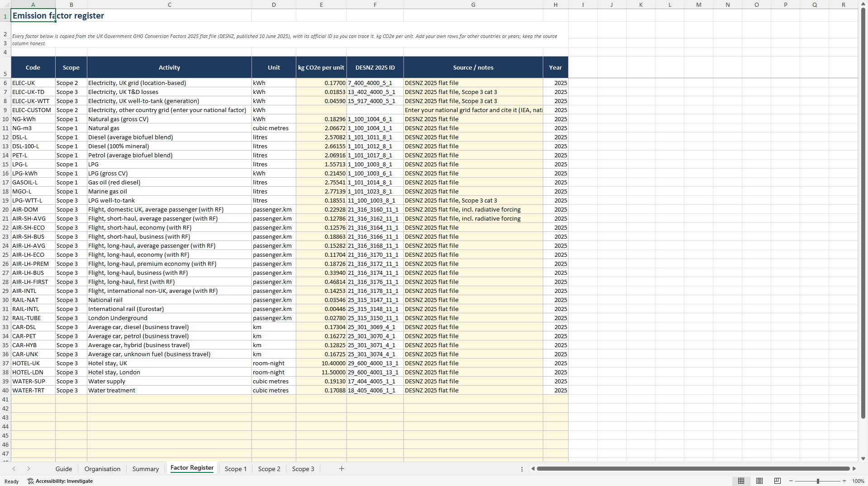Click the Year header cell
Viewport: 868px width, 486px height.
(555, 67)
